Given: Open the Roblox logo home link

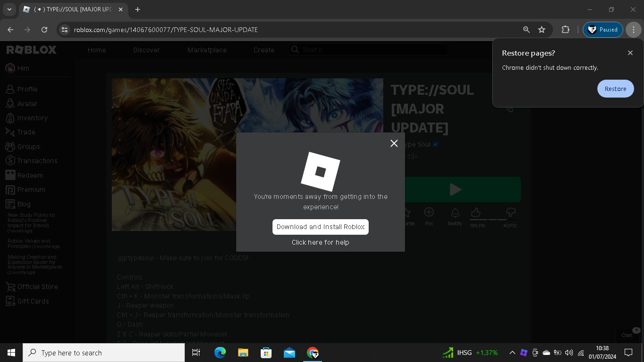Looking at the screenshot, I should pos(32,50).
